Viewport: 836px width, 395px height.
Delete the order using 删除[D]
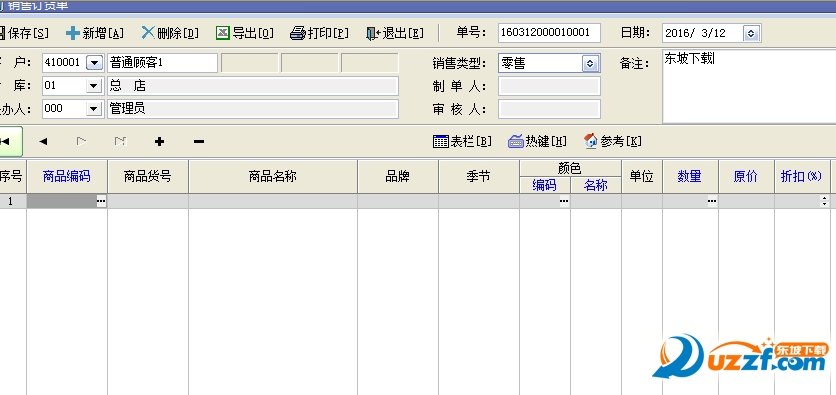point(170,33)
